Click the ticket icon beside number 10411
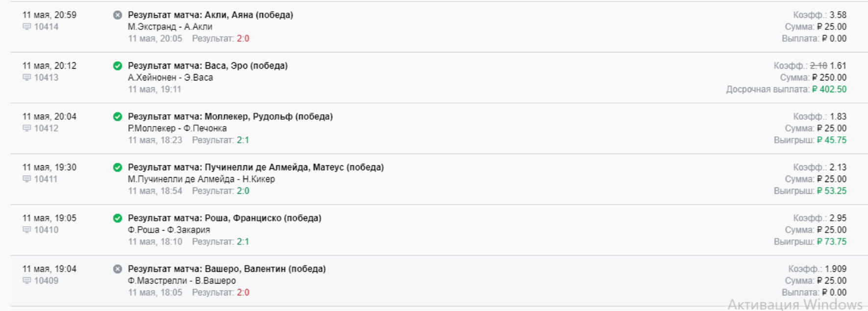The height and width of the screenshot is (311, 868). (x=27, y=179)
